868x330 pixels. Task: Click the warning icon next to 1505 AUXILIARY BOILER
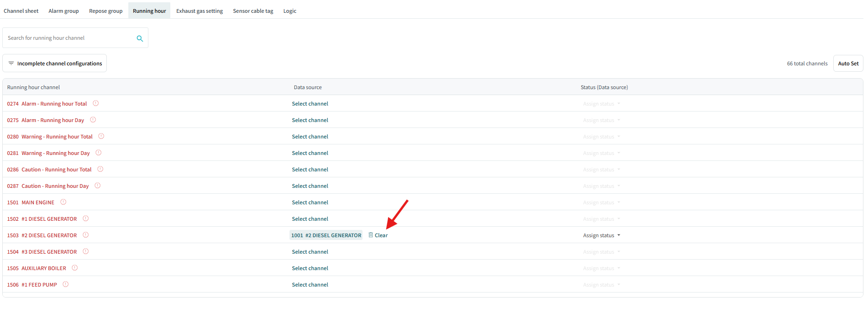[x=74, y=268]
